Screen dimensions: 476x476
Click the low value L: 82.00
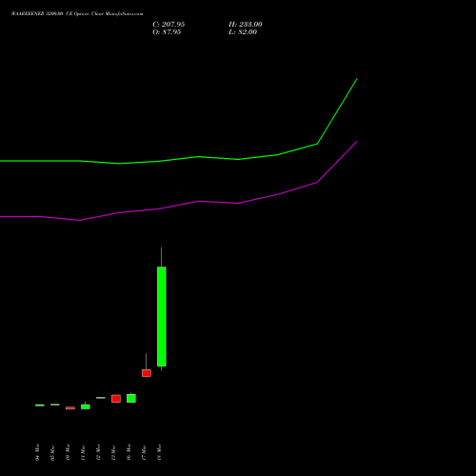(x=243, y=32)
